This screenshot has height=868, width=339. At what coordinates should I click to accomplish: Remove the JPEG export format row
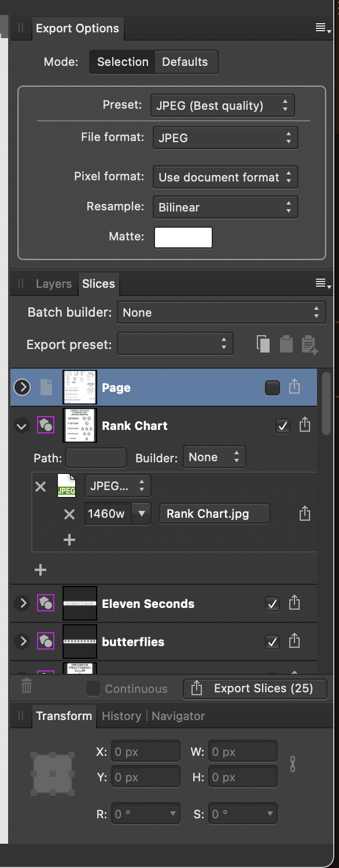pos(40,487)
